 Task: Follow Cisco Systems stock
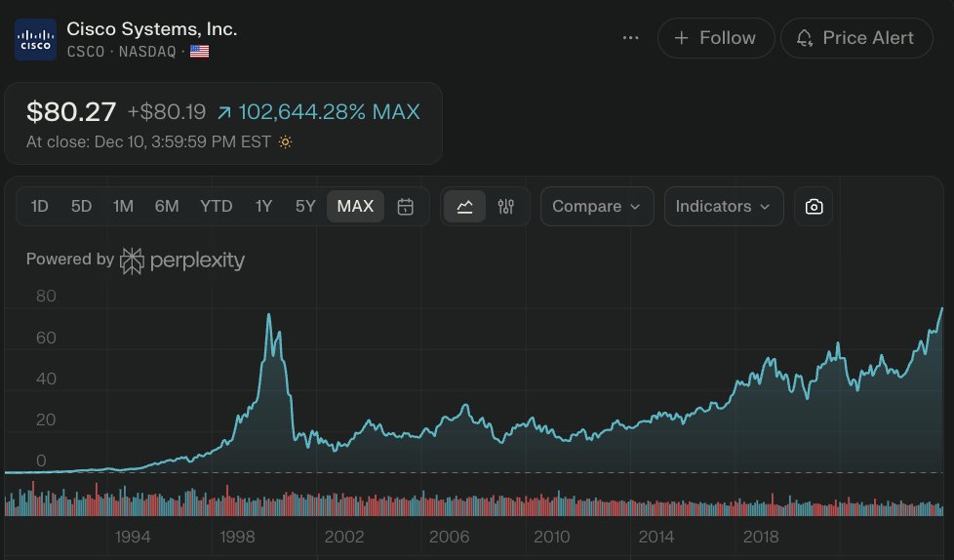(716, 38)
